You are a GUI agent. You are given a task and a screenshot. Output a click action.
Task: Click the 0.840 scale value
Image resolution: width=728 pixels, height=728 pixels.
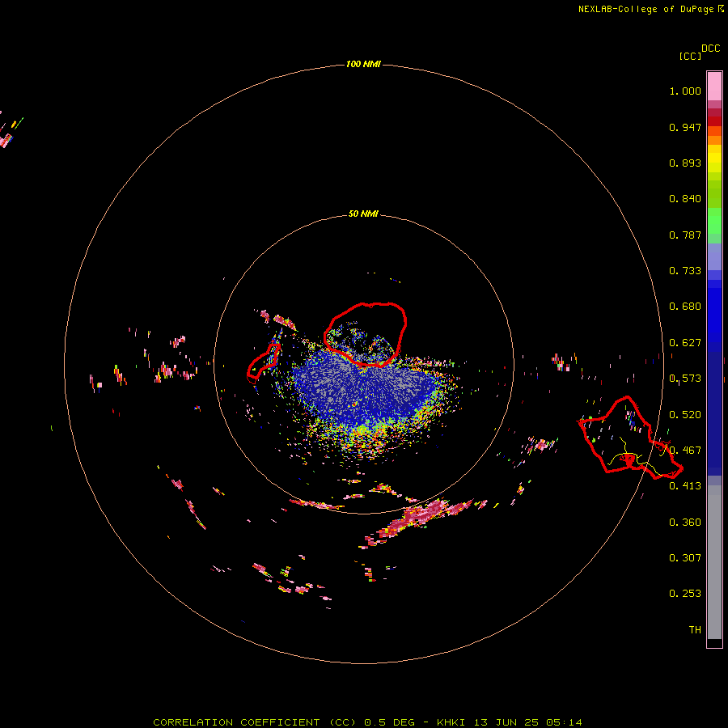685,199
